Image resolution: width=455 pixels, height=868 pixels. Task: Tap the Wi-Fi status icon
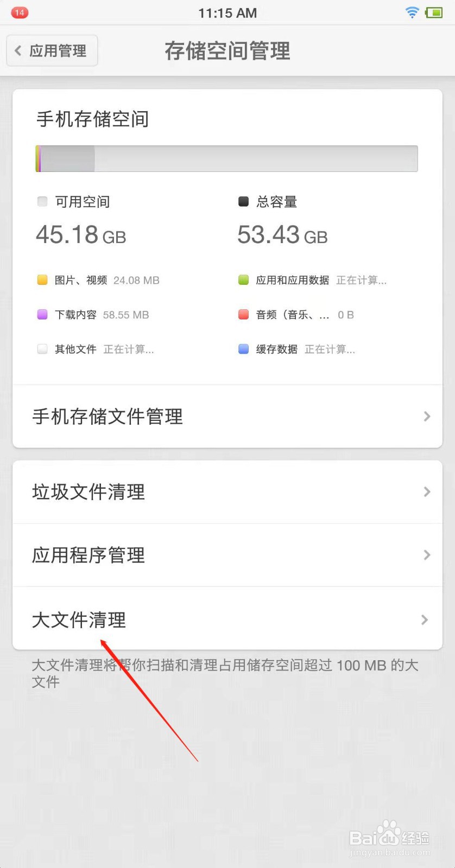tap(412, 12)
